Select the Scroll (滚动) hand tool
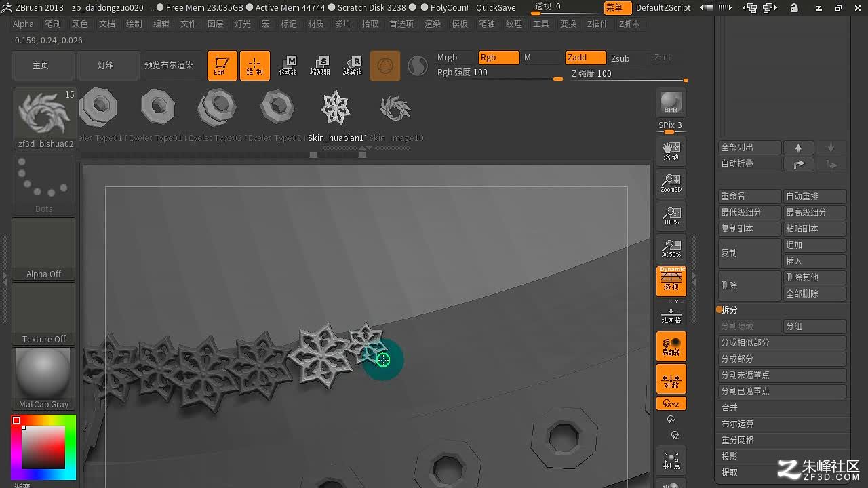The image size is (868, 488). pos(671,151)
